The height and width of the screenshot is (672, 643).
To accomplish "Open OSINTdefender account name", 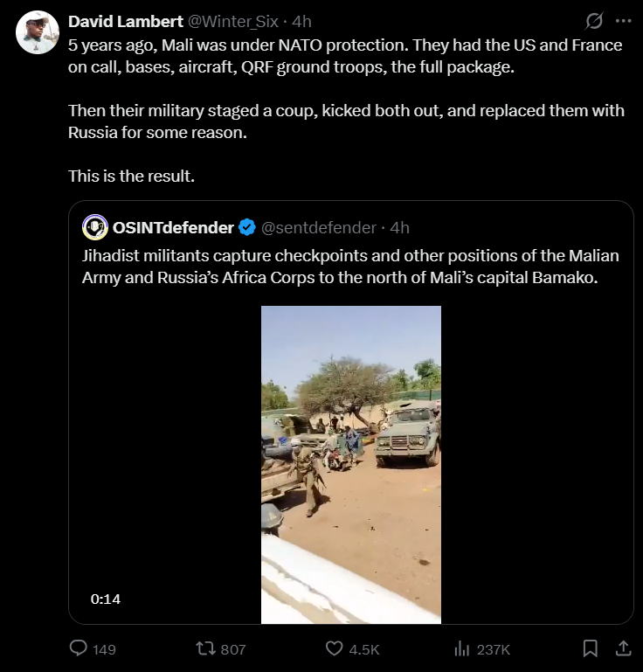I will (173, 227).
